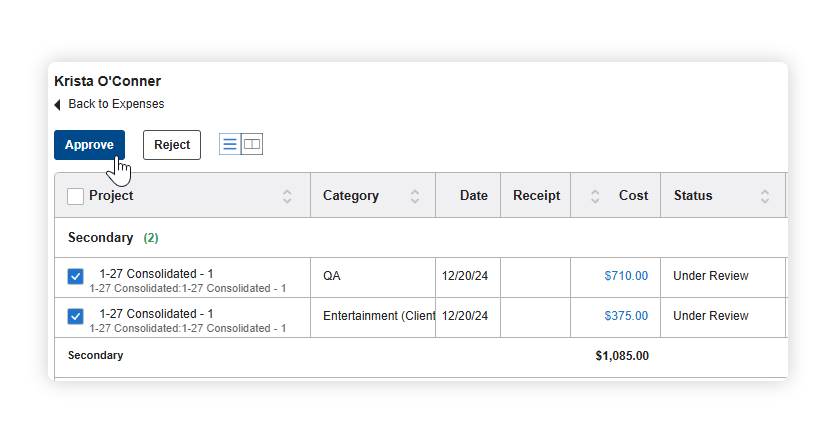Click the Approve button
The image size is (835, 442).
point(89,145)
